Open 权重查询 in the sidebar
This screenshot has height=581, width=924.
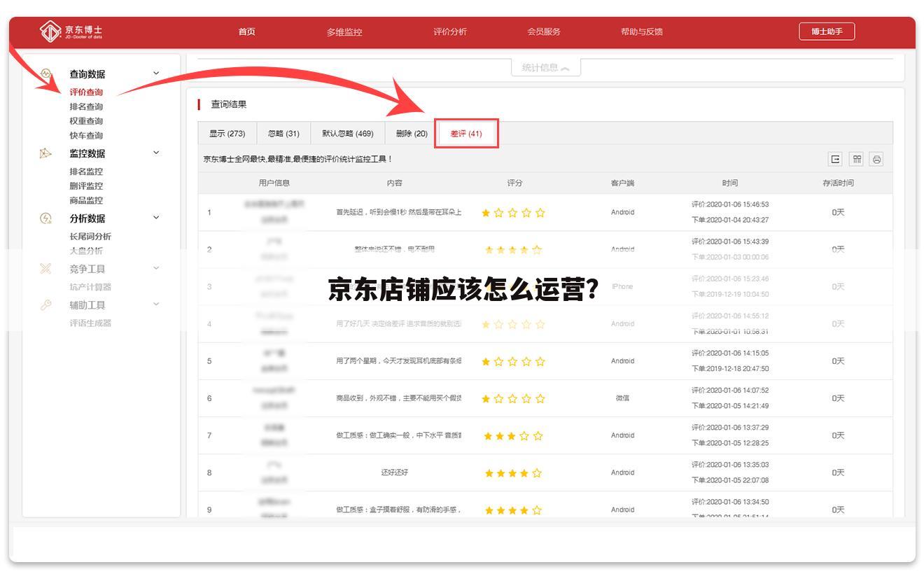pyautogui.click(x=86, y=121)
